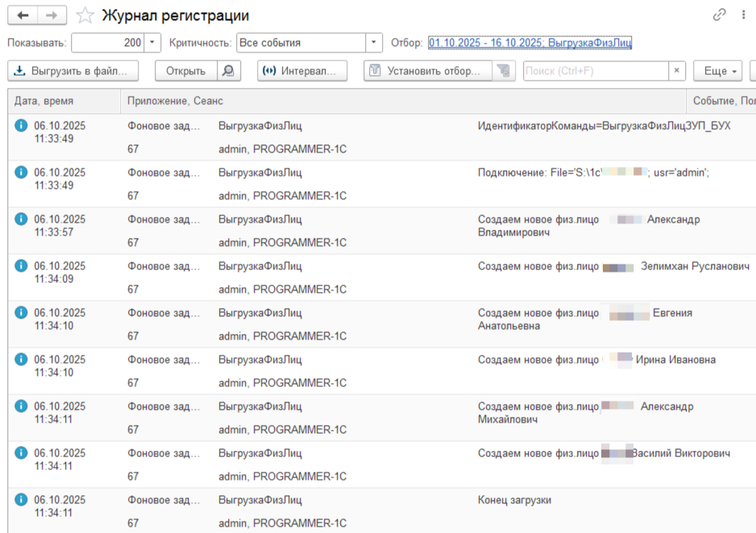
Task: Click the info icon of the Конец загрузки row
Action: tap(21, 500)
